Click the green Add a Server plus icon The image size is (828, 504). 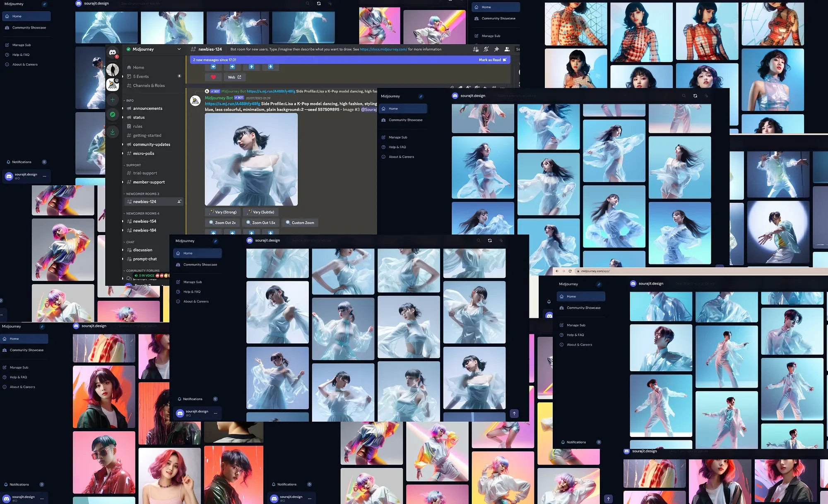tap(112, 100)
